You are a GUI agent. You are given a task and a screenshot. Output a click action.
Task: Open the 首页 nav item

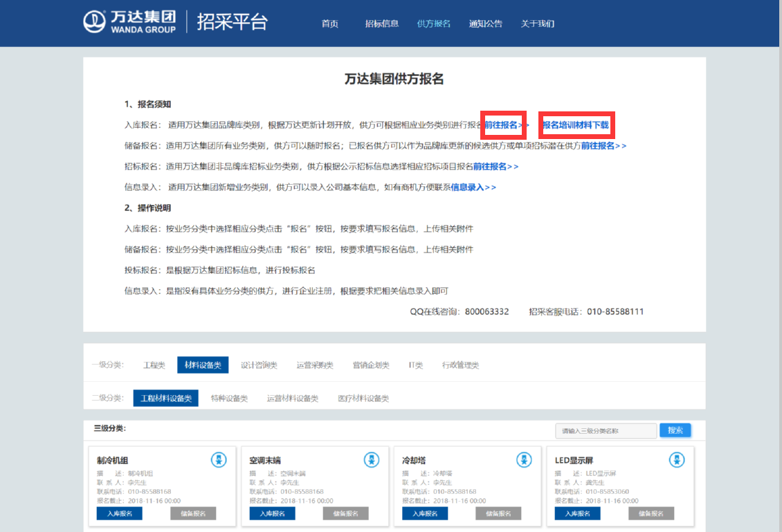pyautogui.click(x=329, y=24)
